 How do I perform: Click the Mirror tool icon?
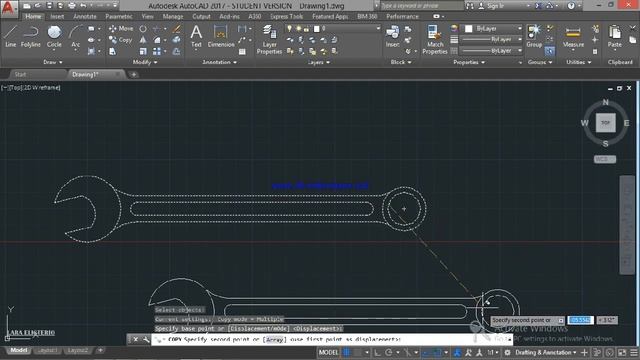pos(143,40)
